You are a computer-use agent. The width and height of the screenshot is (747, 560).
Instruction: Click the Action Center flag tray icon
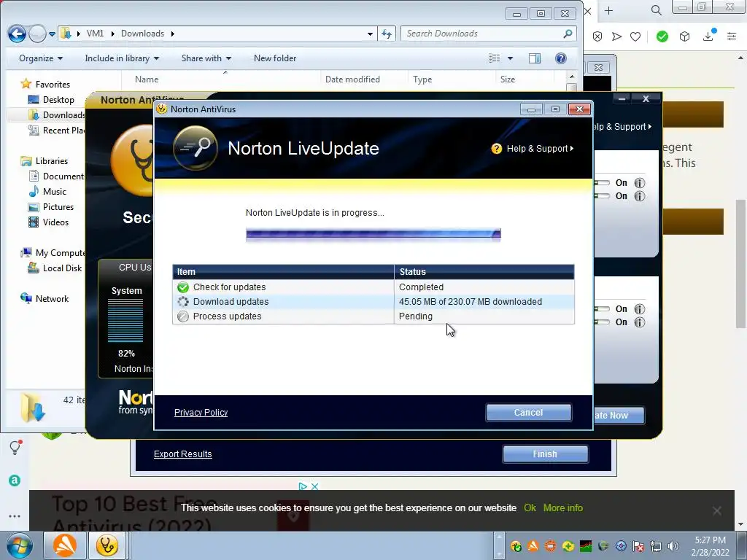(x=638, y=546)
